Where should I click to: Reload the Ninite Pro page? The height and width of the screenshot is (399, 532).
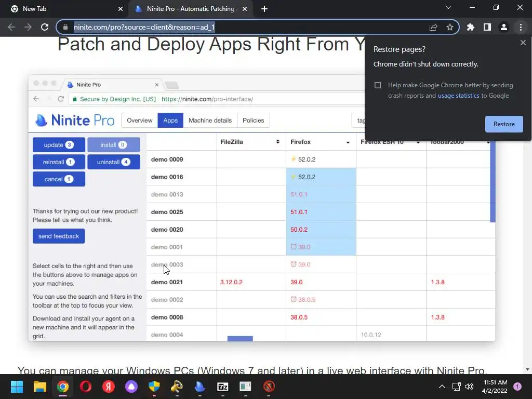[45, 27]
